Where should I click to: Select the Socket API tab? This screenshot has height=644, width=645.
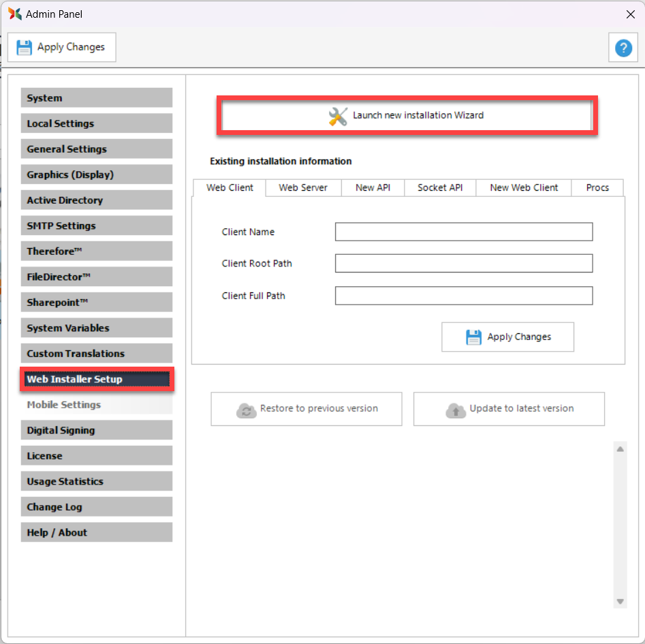pos(440,187)
